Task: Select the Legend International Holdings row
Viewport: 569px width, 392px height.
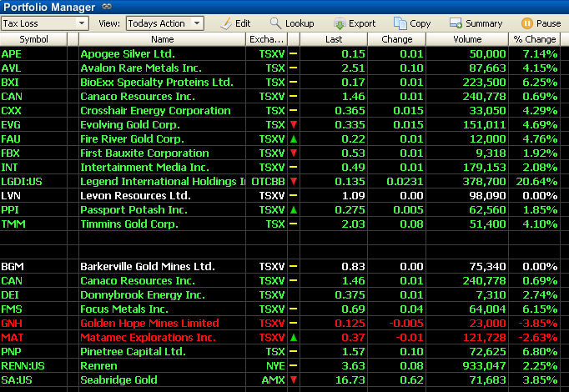Action: tap(163, 182)
